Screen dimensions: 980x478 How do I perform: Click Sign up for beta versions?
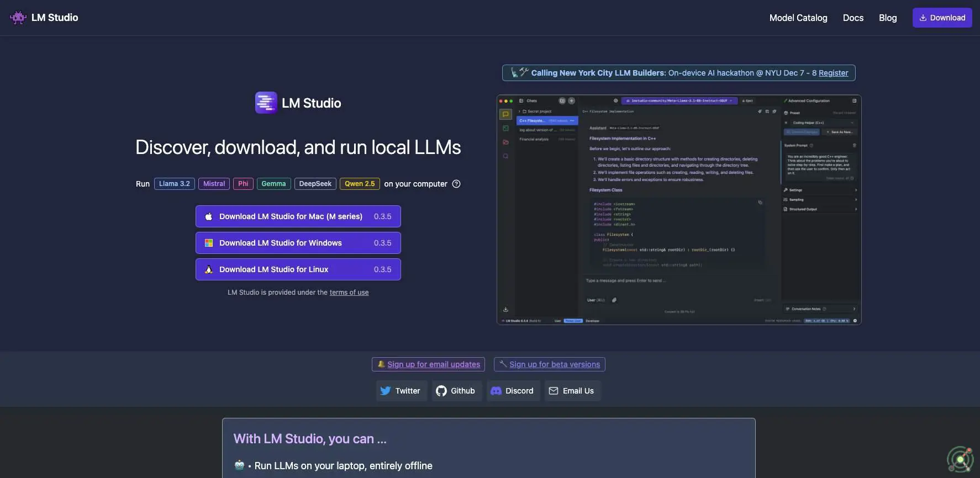(550, 364)
